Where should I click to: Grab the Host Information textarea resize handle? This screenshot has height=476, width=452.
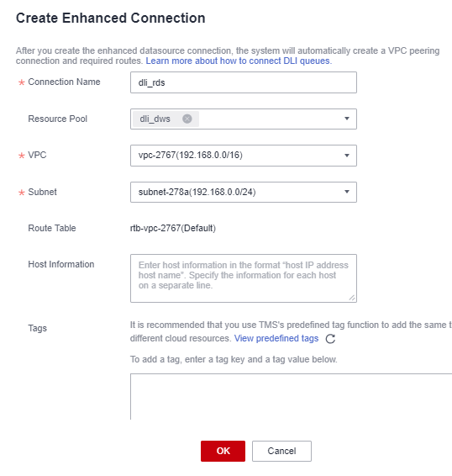point(352,298)
